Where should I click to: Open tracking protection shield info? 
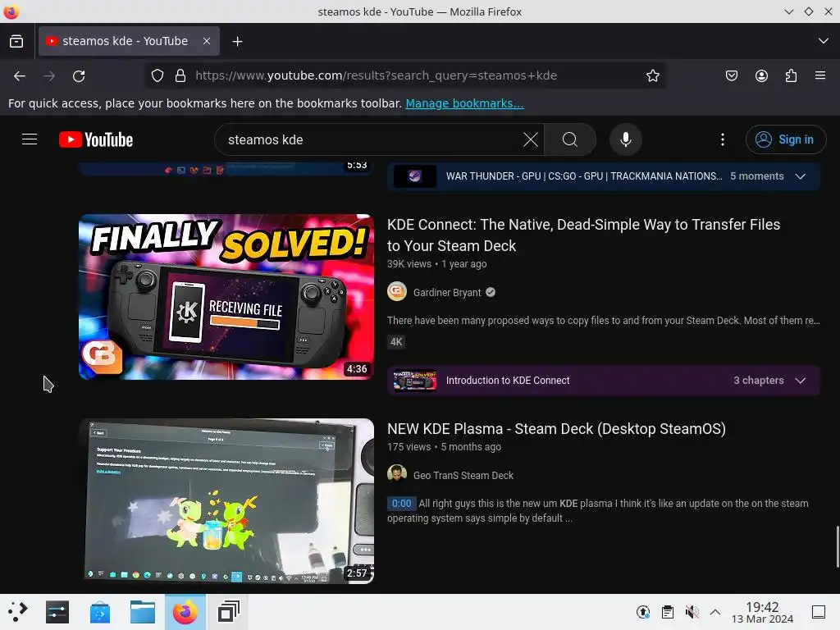pos(157,75)
